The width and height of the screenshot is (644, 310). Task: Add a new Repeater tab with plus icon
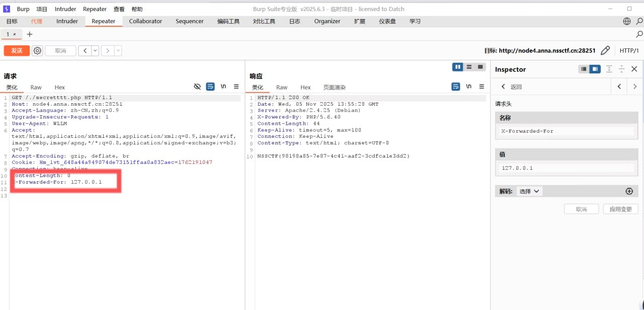(30, 34)
